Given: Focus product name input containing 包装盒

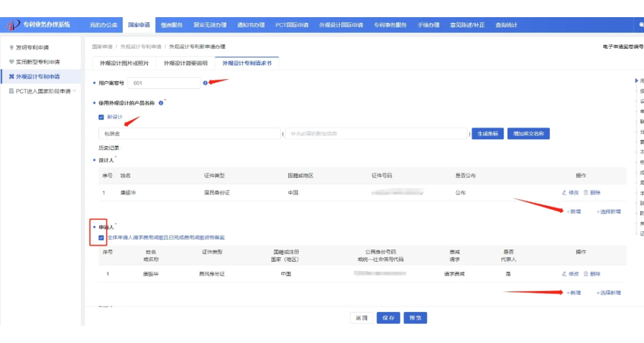Looking at the screenshot, I should coord(189,133).
